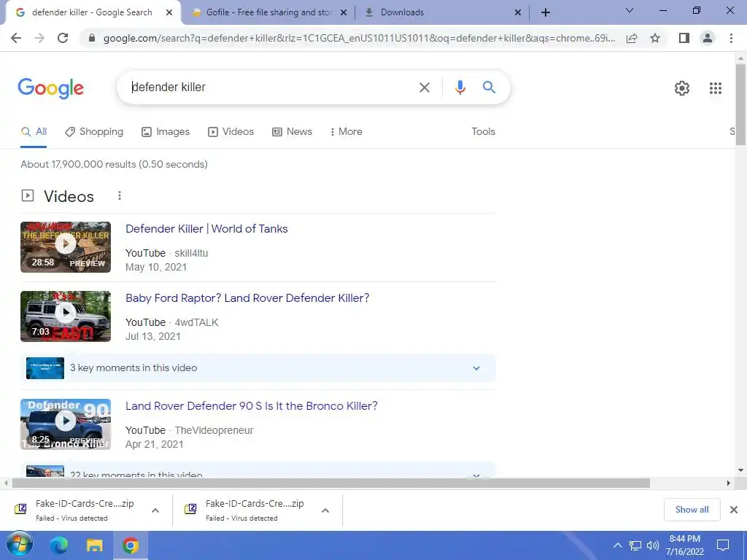747x560 pixels.
Task: Bookmark this page with the star icon
Action: pos(655,38)
